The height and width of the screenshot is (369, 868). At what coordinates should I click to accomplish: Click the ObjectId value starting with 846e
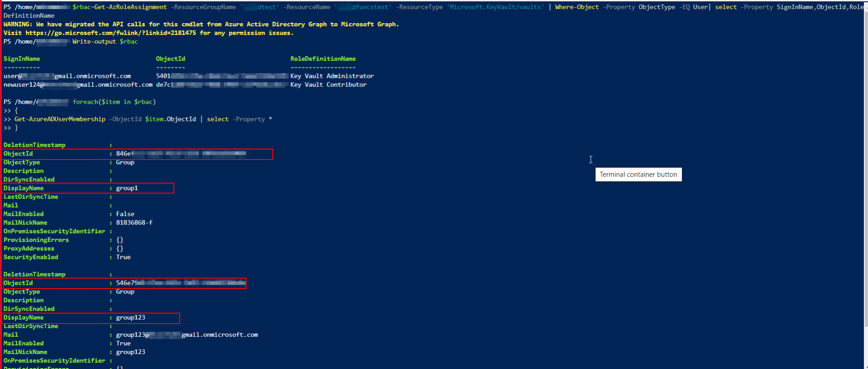pos(182,154)
